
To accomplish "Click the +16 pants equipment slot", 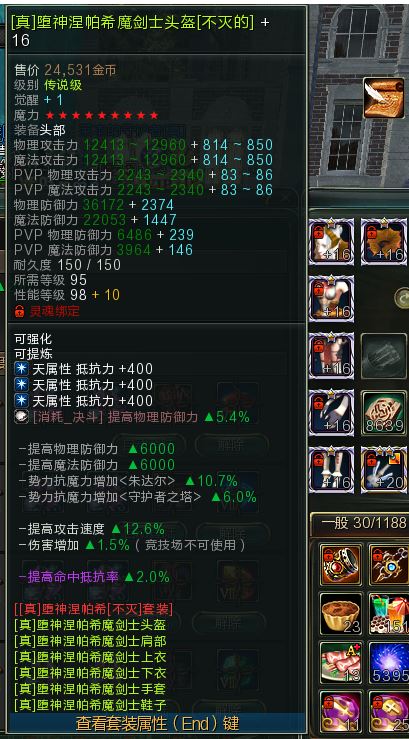I will [331, 356].
